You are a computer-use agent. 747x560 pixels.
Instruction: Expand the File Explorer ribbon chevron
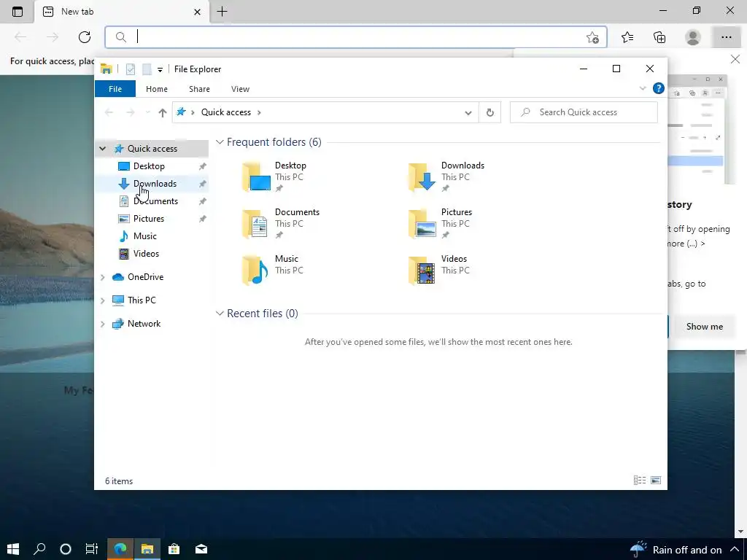[642, 88]
